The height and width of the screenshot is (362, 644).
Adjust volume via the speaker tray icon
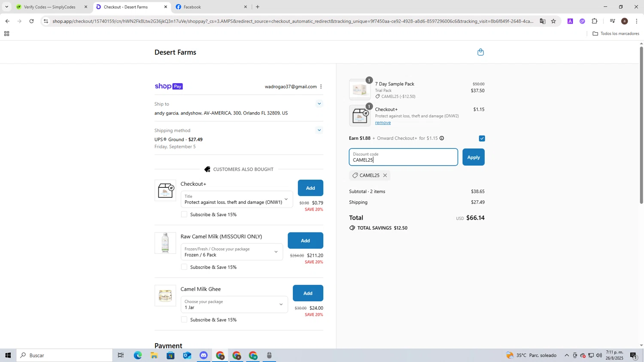(x=599, y=355)
